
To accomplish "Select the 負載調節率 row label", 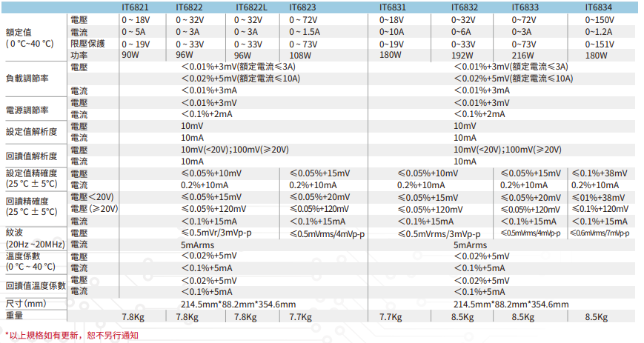I will pos(27,78).
